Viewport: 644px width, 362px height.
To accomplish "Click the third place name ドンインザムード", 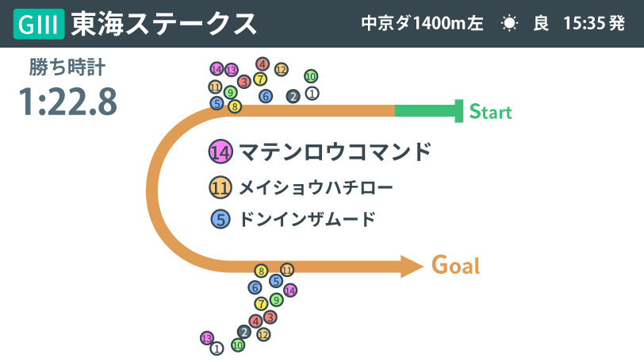I will [x=308, y=219].
